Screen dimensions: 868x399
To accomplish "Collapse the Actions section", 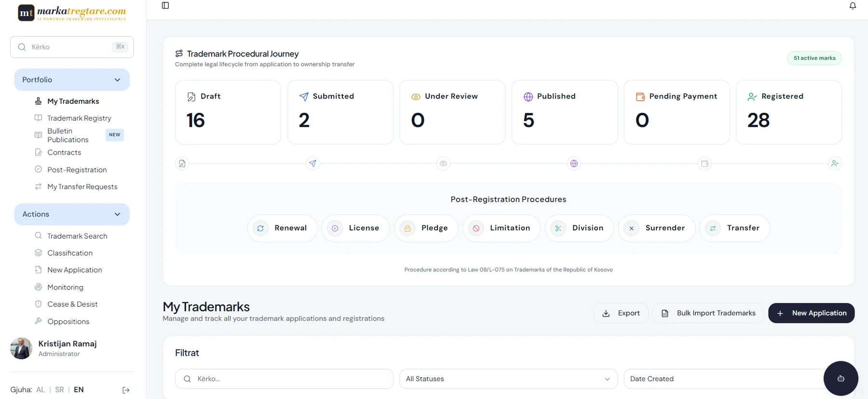I will (x=72, y=214).
